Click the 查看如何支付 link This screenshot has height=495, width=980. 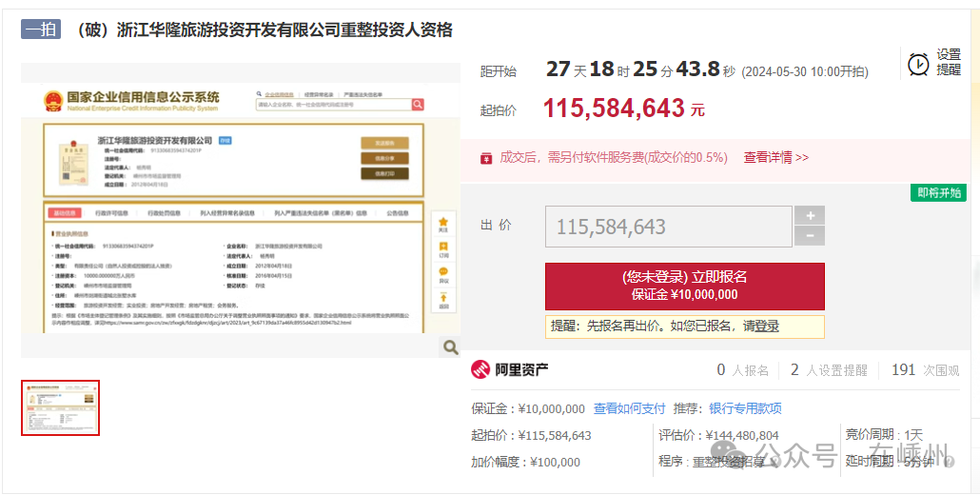630,408
